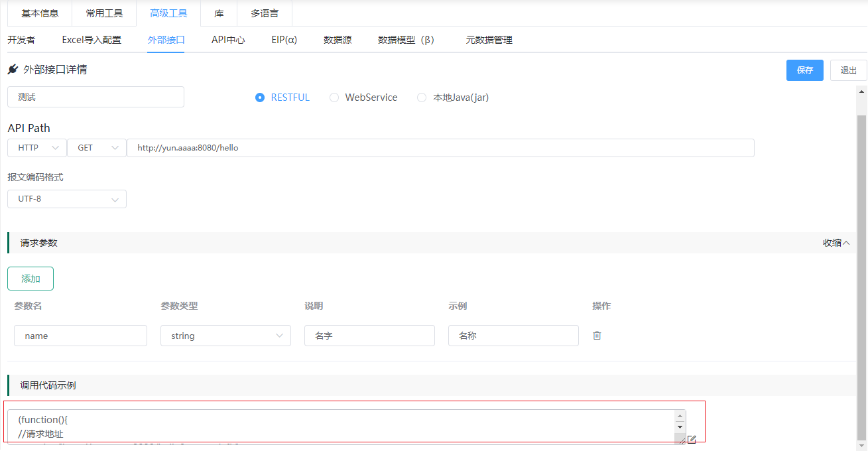868x451 pixels.
Task: Collapse the 请求参数 section via 收缩
Action: (x=836, y=243)
